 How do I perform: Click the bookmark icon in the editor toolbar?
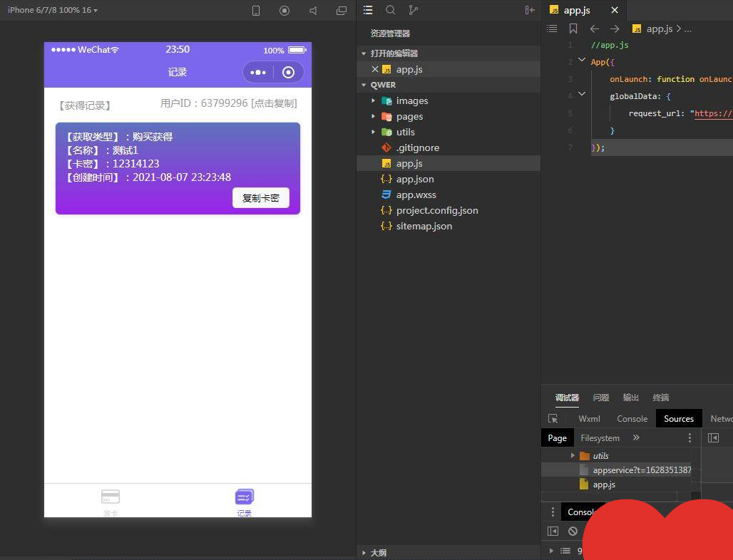573,29
